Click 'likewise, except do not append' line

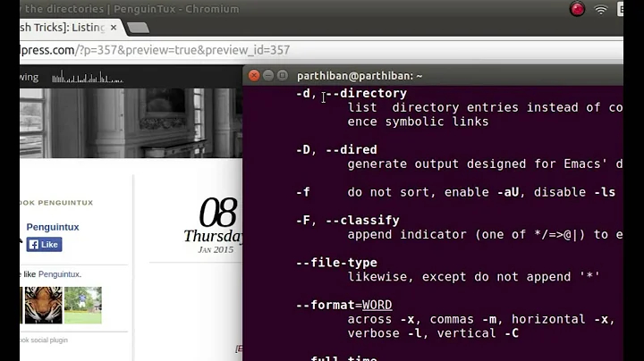coord(473,277)
